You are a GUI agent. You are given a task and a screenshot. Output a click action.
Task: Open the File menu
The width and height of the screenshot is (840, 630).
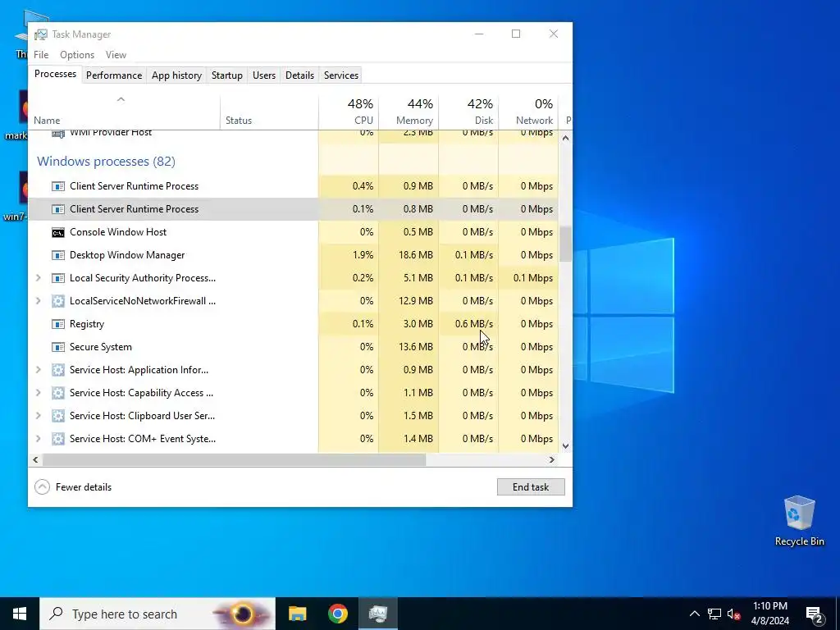tap(41, 55)
